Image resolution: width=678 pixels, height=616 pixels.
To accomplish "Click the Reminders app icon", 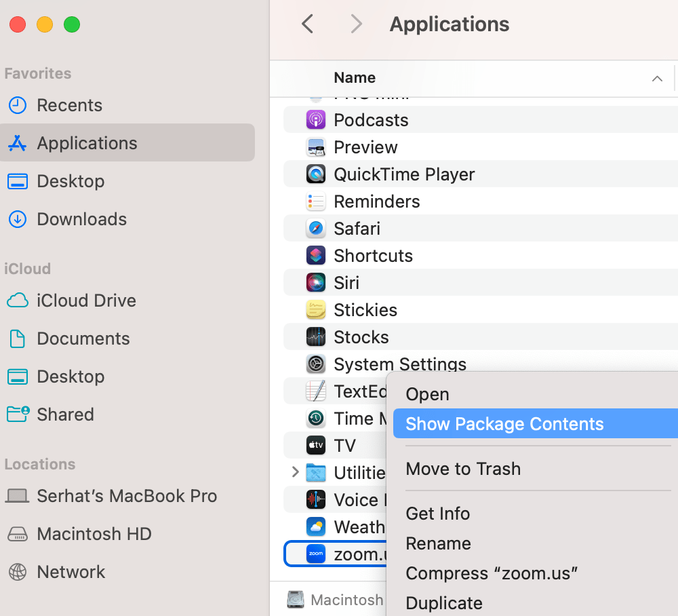I will [316, 201].
